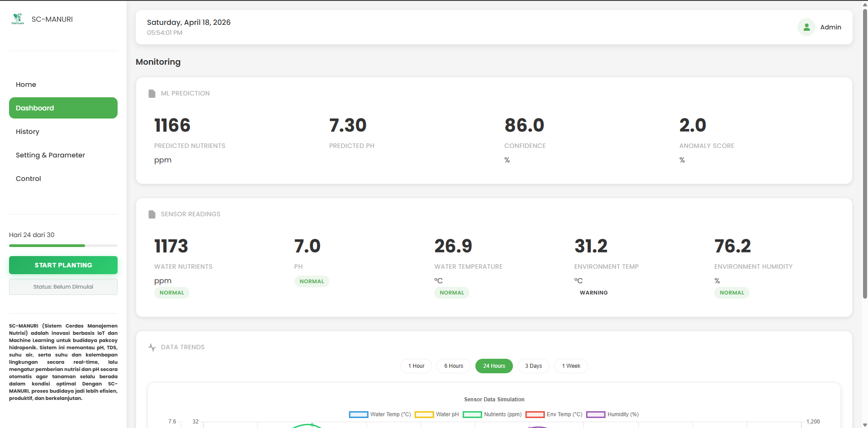Click the Sensor Data Simulation chart title
The image size is (868, 428).
pos(494,399)
